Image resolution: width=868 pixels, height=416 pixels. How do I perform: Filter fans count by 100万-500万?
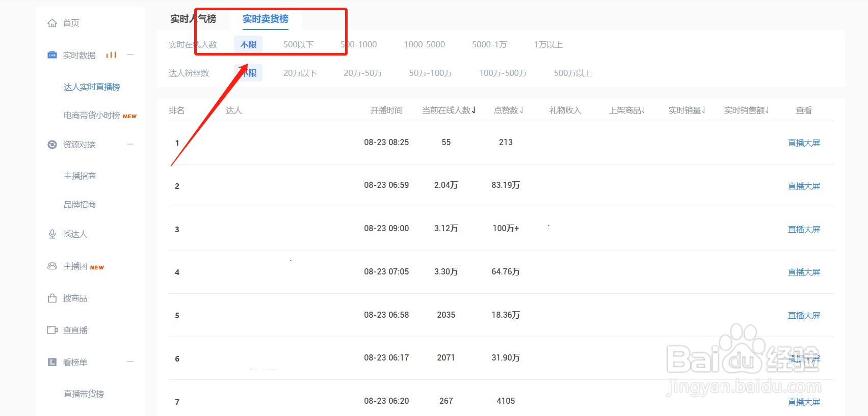click(503, 73)
